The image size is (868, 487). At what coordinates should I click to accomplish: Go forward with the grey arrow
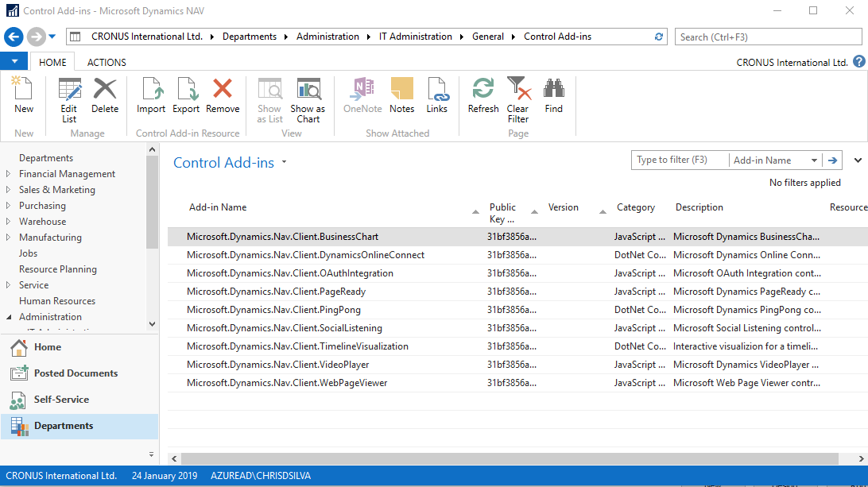point(37,37)
